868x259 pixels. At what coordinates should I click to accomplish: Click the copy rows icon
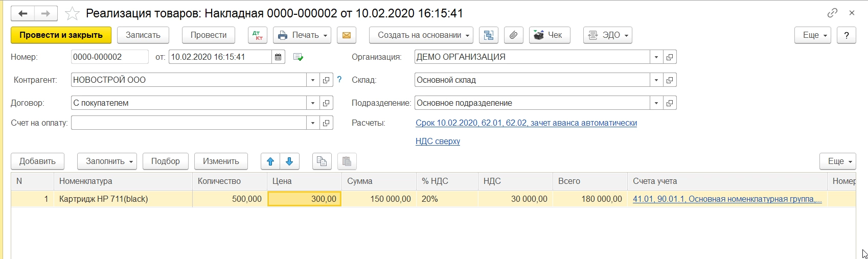point(322,161)
